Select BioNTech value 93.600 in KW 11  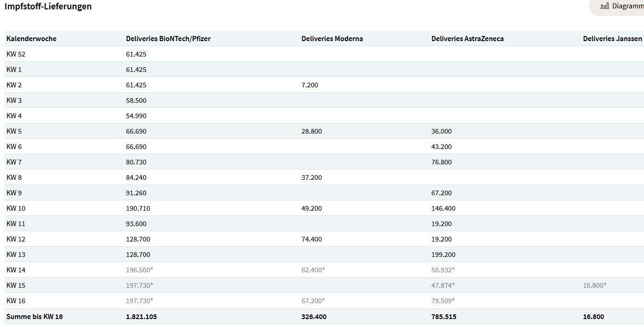tap(136, 224)
